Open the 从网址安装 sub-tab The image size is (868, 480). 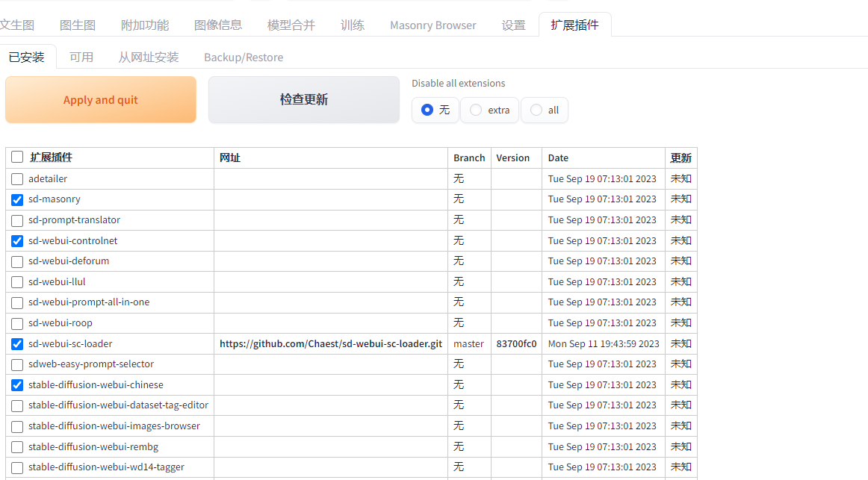(149, 57)
